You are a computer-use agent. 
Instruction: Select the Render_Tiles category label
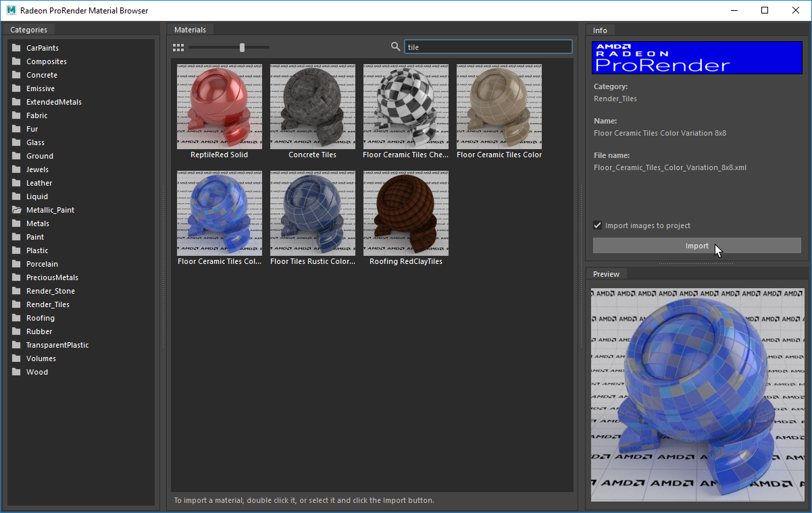[48, 304]
